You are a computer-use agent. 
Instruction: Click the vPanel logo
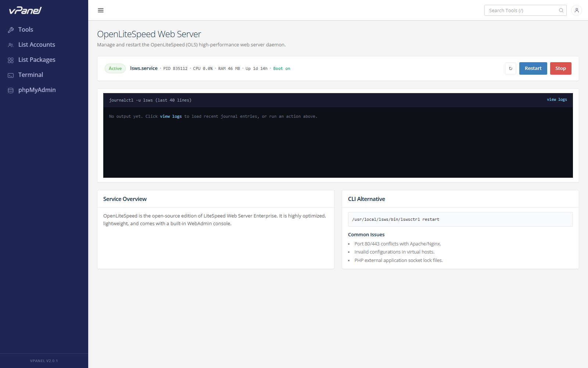[x=25, y=10]
